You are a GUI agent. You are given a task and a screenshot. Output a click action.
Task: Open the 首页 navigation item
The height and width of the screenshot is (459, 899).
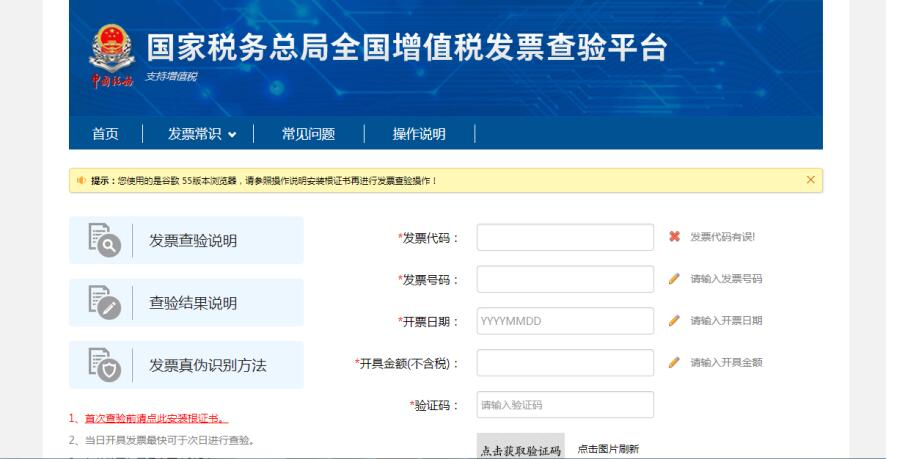pyautogui.click(x=105, y=134)
